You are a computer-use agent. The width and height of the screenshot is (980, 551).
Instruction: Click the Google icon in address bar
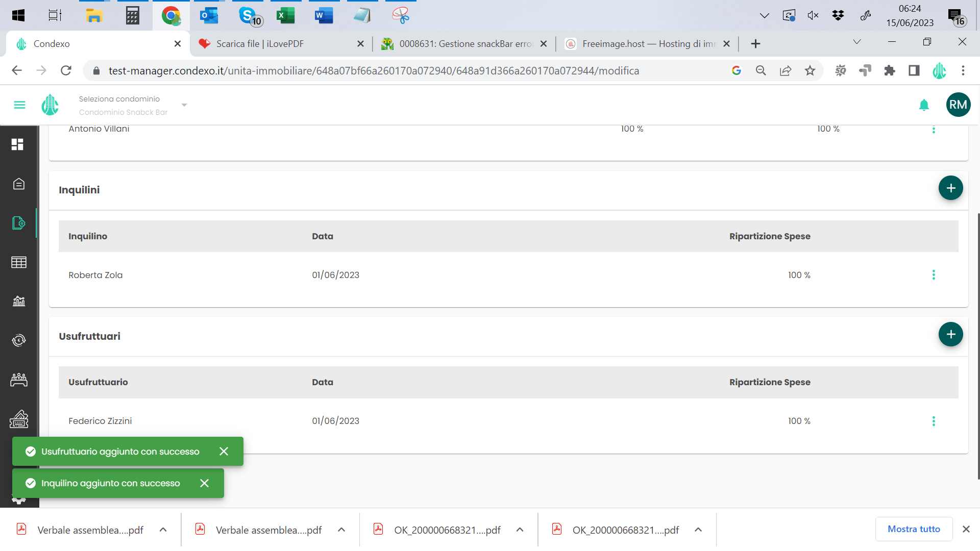coord(736,70)
